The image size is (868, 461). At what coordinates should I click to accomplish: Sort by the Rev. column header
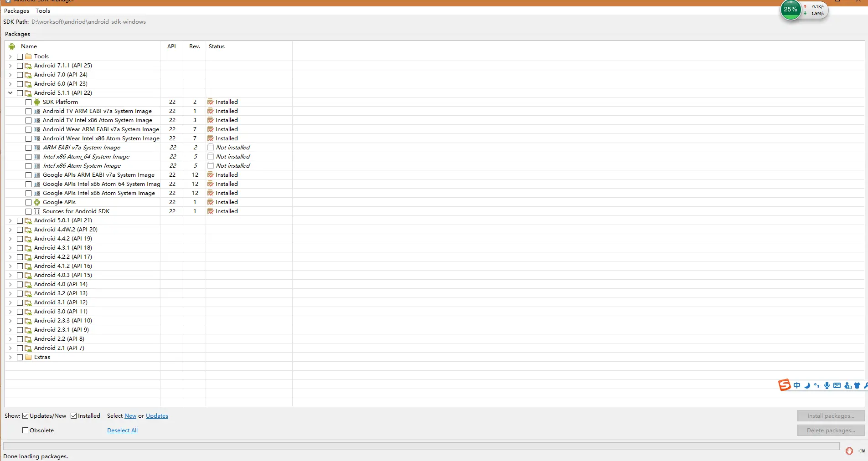click(195, 46)
